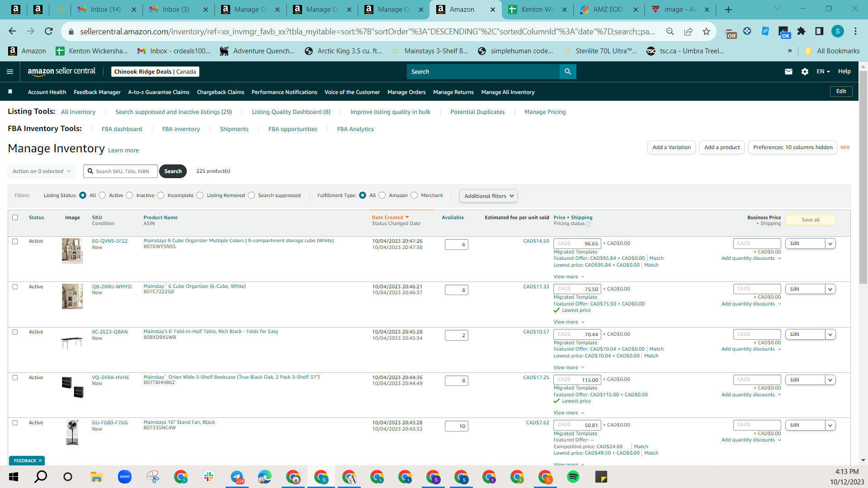868x488 pixels.
Task: Click the pricing status info icon
Action: point(588,224)
